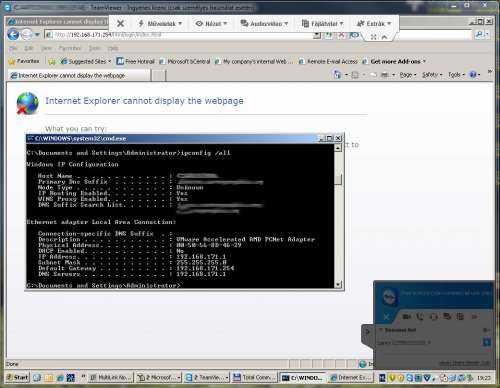Image resolution: width=500 pixels, height=388 pixels.
Task: Open My company's internal Web favorites link
Action: [254, 61]
